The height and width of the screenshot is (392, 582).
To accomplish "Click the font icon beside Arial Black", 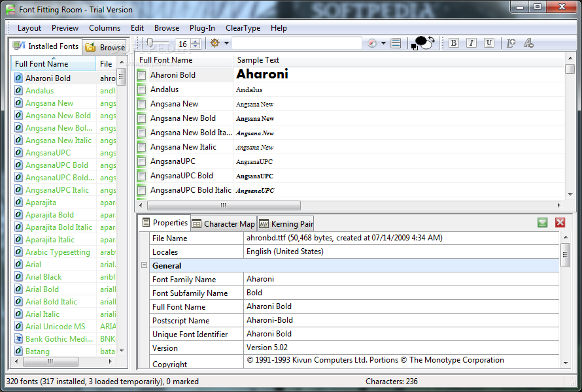I will pos(18,276).
